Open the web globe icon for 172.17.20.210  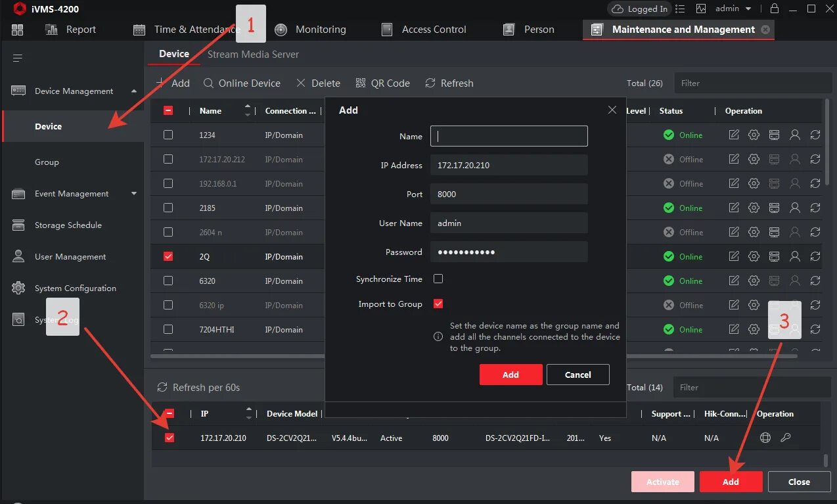click(x=765, y=438)
